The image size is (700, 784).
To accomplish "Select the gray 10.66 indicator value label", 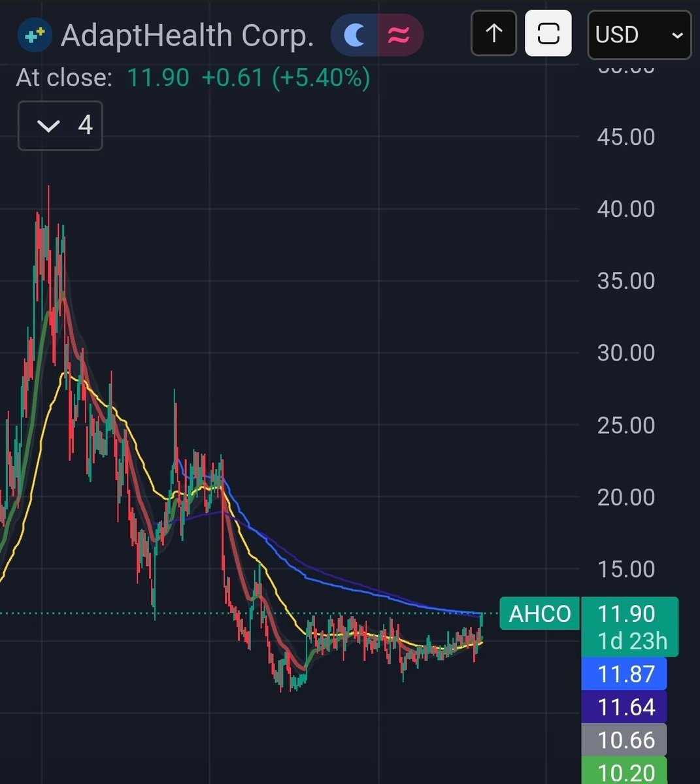I will [x=624, y=740].
